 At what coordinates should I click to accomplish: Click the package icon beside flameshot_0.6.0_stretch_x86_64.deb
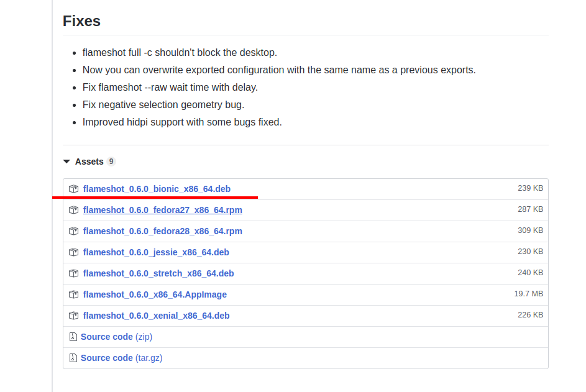[x=73, y=273]
